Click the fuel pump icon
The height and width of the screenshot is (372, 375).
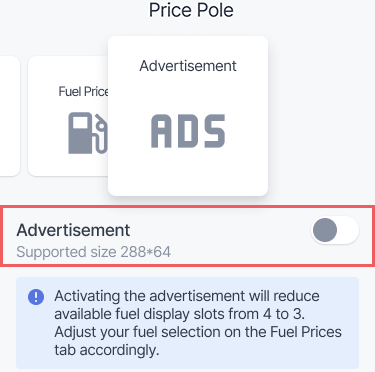(88, 133)
